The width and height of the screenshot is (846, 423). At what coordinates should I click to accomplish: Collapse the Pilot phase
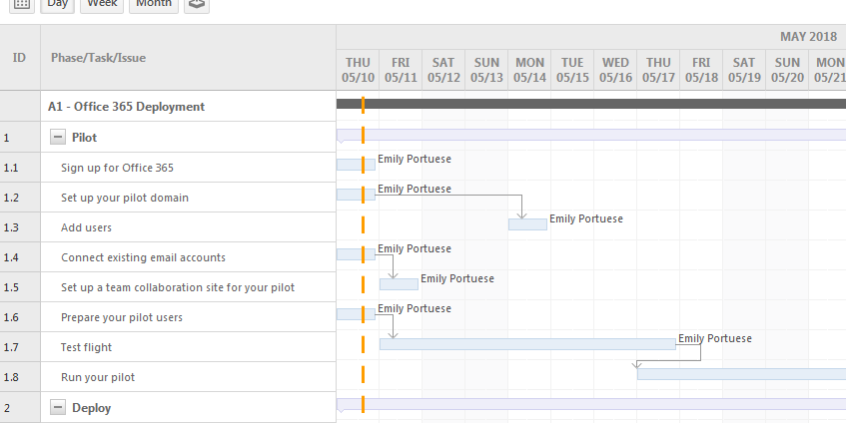coord(58,137)
